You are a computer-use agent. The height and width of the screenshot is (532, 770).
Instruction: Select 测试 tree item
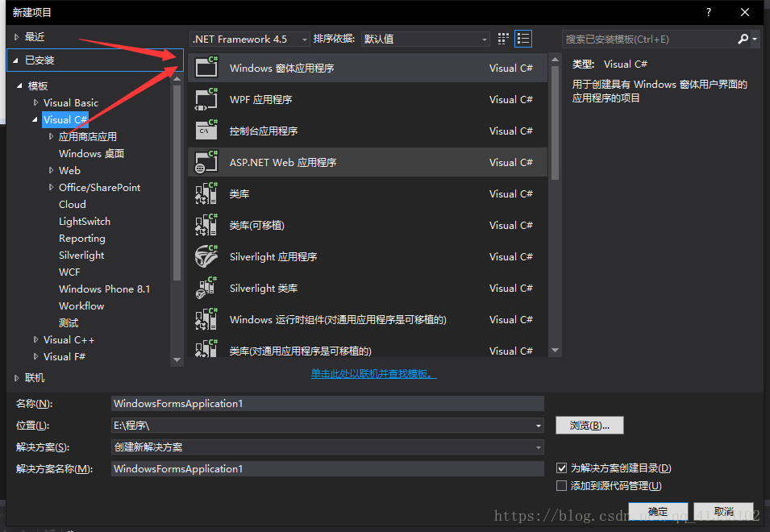pyautogui.click(x=69, y=323)
